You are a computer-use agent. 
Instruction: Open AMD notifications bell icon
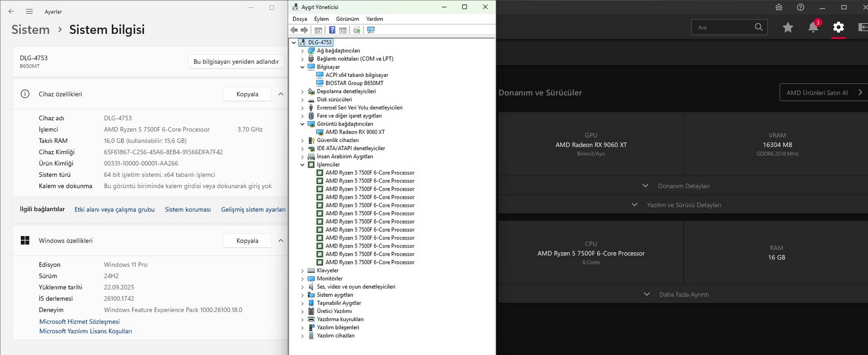coord(813,27)
